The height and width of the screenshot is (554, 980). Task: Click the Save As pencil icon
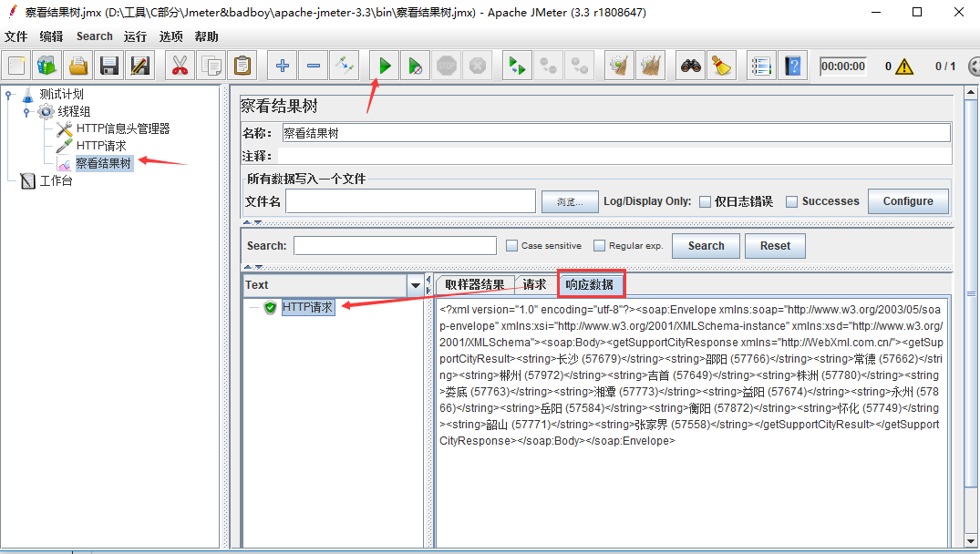(x=140, y=66)
